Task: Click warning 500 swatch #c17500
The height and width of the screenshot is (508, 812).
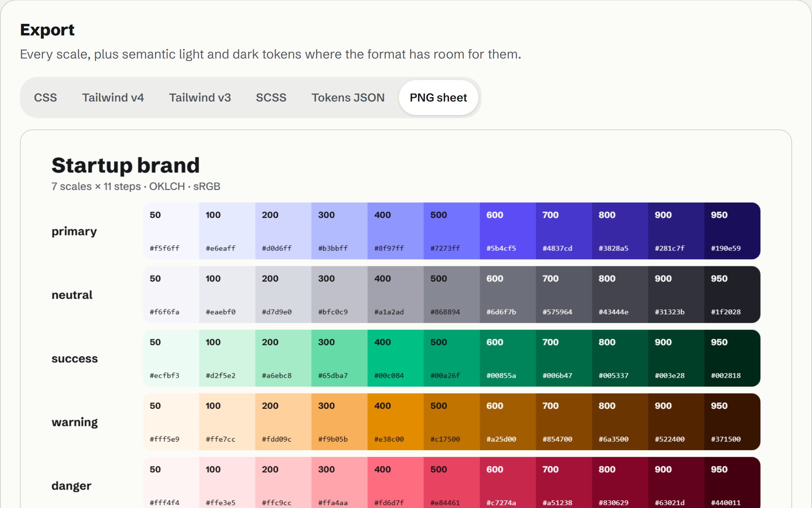Action: [452, 422]
